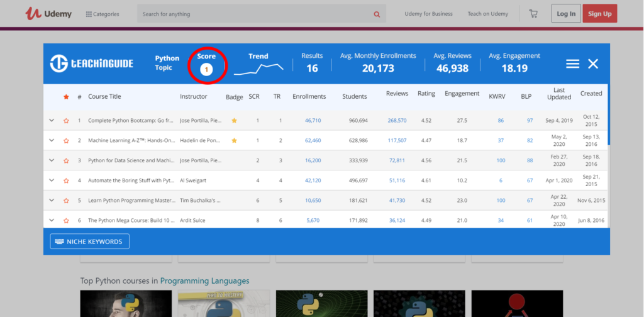Click the Udemy logo

coord(48,14)
